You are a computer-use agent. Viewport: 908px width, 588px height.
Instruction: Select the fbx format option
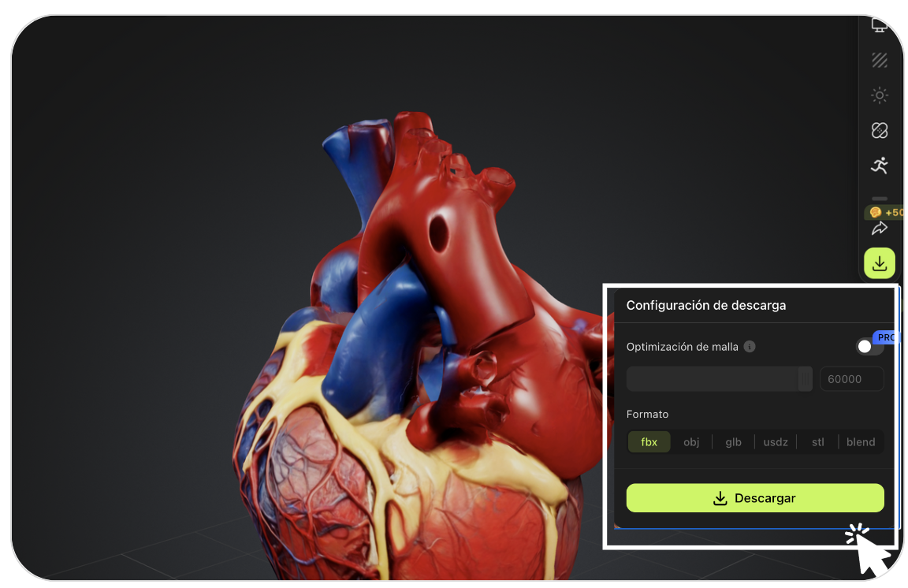coord(649,442)
